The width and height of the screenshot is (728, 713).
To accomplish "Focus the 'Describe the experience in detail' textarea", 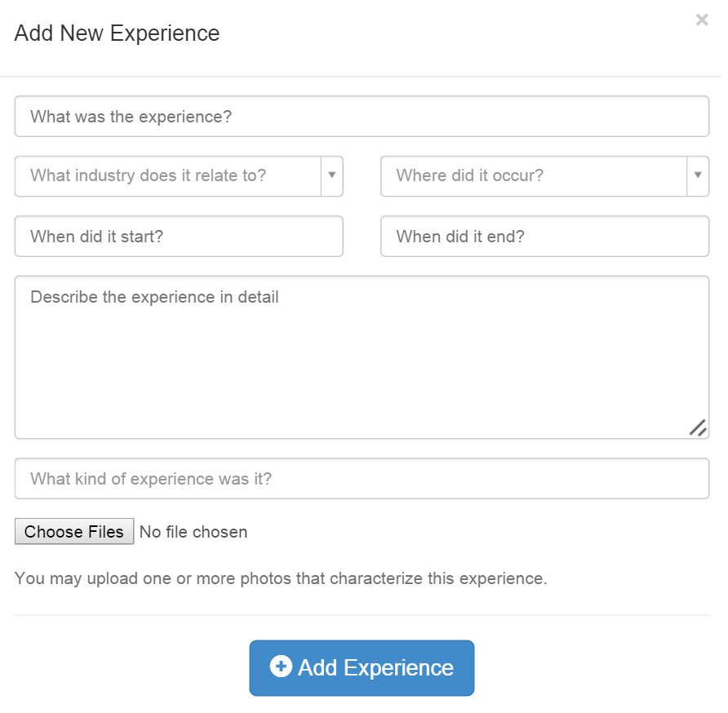I will pyautogui.click(x=362, y=357).
